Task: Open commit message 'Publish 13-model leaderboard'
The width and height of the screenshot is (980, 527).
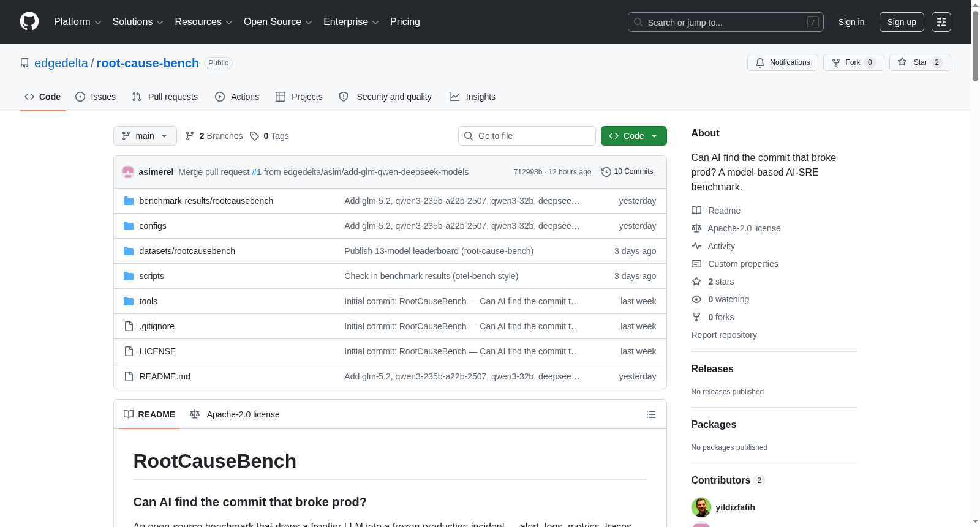Action: [439, 251]
